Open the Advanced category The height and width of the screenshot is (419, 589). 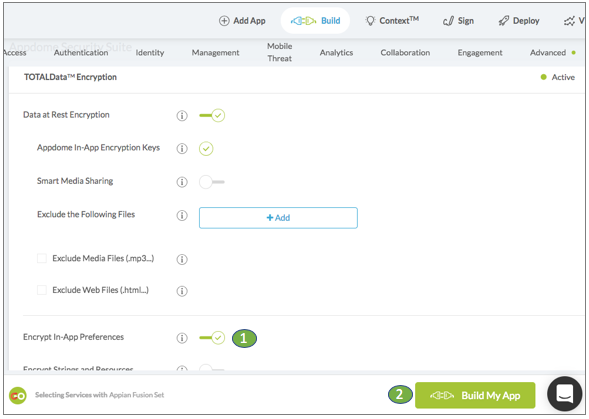point(548,53)
